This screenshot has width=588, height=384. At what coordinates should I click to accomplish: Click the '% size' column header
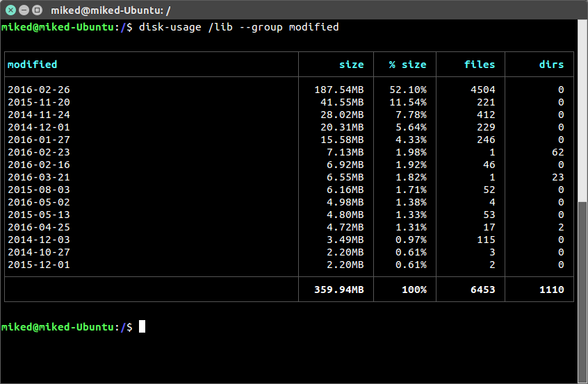tap(407, 65)
